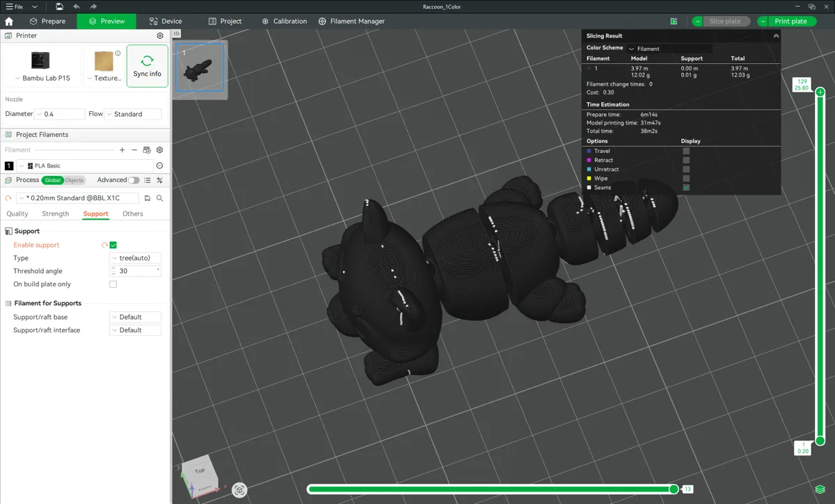
Task: Open the Support tab
Action: coord(95,213)
